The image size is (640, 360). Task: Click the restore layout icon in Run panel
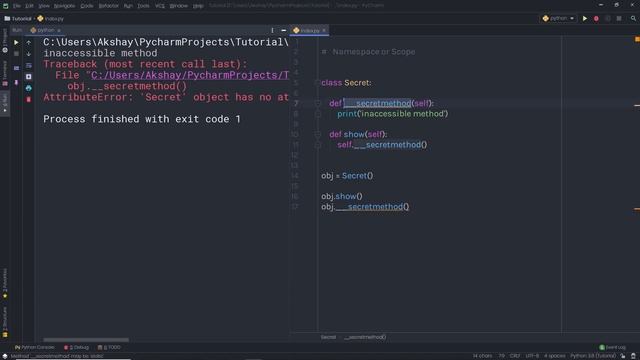[x=16, y=68]
